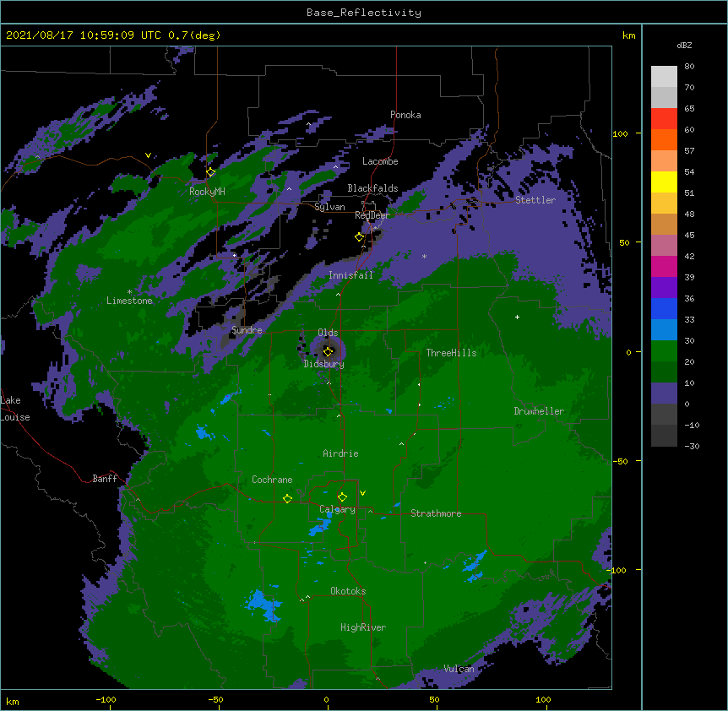Click the ThreeHills city label

pos(451,353)
